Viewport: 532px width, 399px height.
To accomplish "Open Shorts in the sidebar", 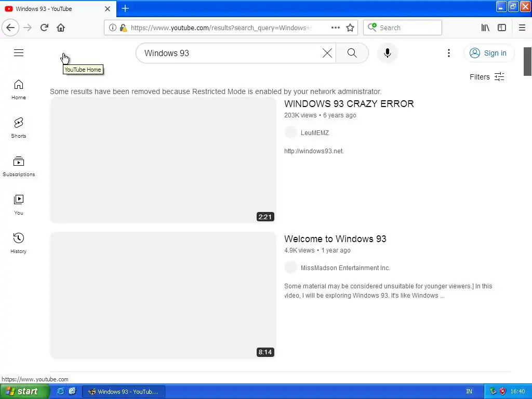I will (x=19, y=128).
